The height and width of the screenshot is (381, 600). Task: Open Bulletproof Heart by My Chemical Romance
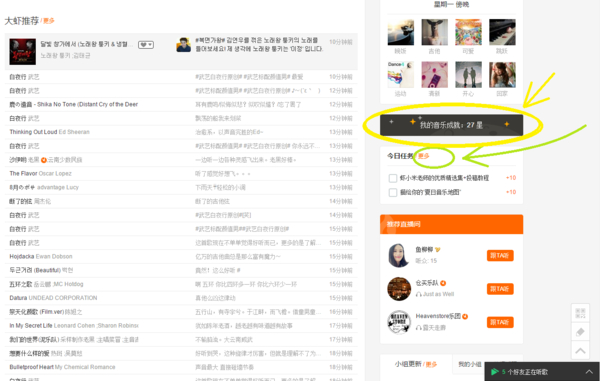[x=62, y=367]
